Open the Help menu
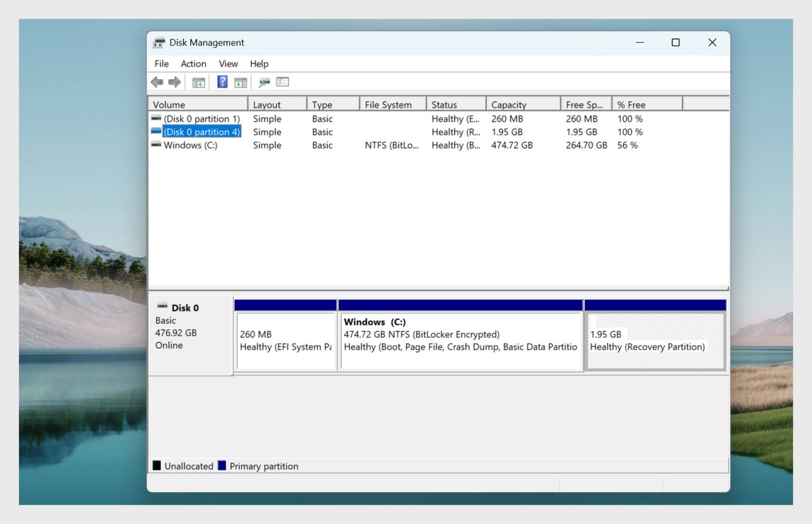The height and width of the screenshot is (524, 812). [259, 63]
